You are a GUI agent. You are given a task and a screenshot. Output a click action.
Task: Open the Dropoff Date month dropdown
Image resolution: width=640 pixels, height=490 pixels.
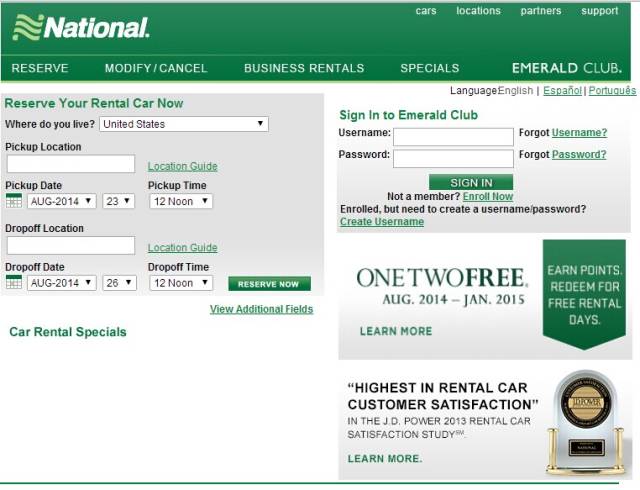[x=62, y=283]
